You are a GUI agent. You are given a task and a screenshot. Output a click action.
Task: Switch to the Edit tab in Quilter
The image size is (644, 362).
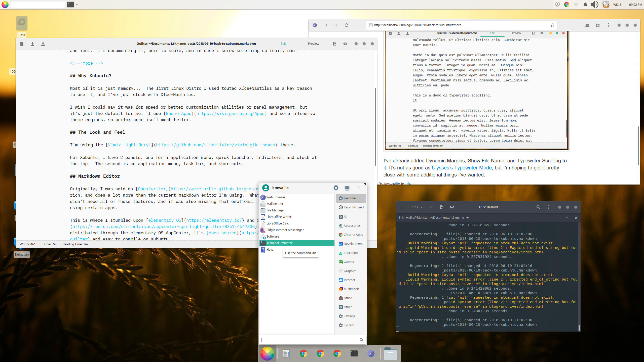(x=283, y=44)
